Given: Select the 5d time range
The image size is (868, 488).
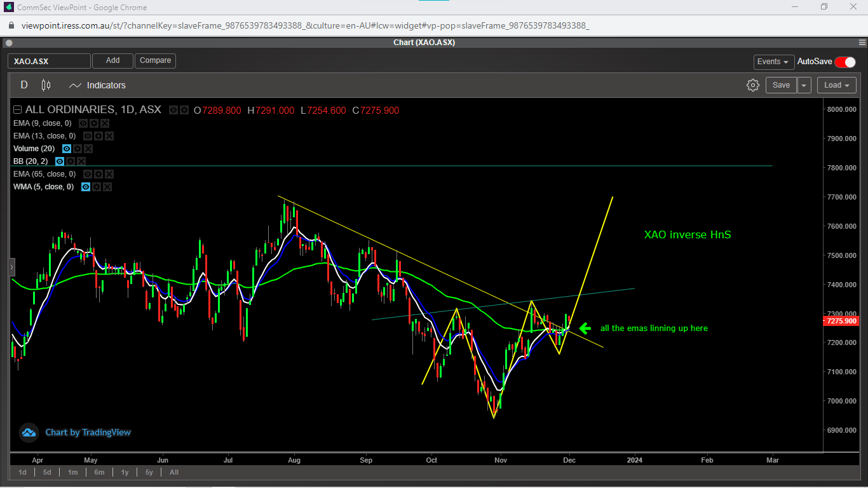Looking at the screenshot, I should pos(47,472).
